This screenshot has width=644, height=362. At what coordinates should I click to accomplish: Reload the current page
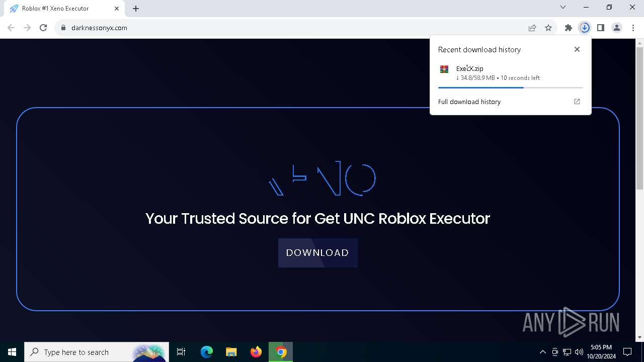point(43,28)
